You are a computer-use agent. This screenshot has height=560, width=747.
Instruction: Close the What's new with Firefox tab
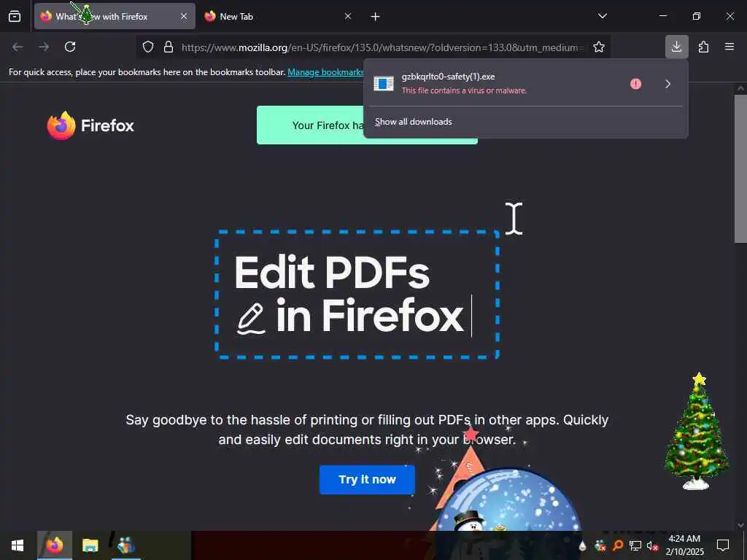(184, 16)
